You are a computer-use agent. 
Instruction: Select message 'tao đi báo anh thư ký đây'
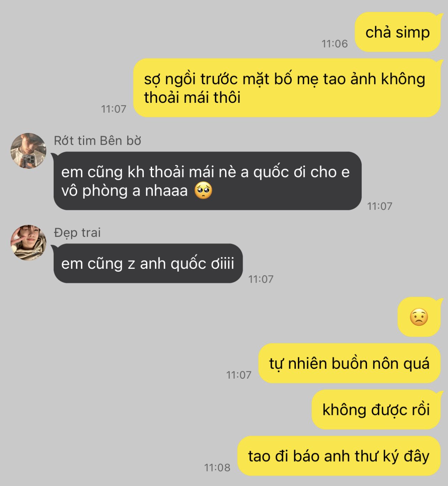(339, 456)
